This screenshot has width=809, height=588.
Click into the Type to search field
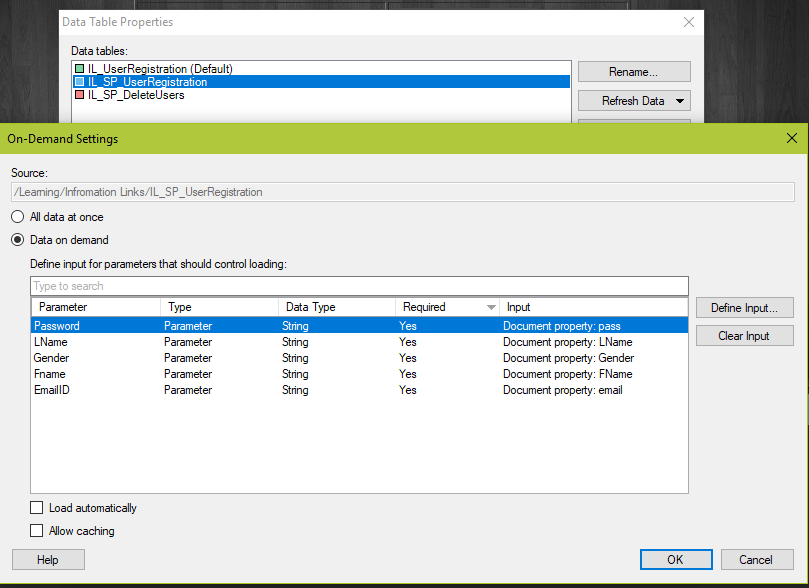tap(359, 286)
